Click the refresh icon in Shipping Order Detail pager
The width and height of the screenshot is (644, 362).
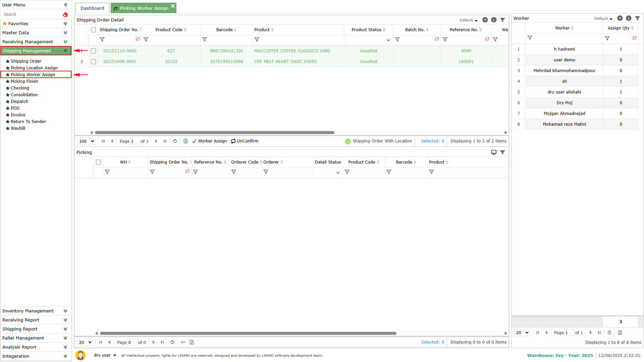coord(175,141)
